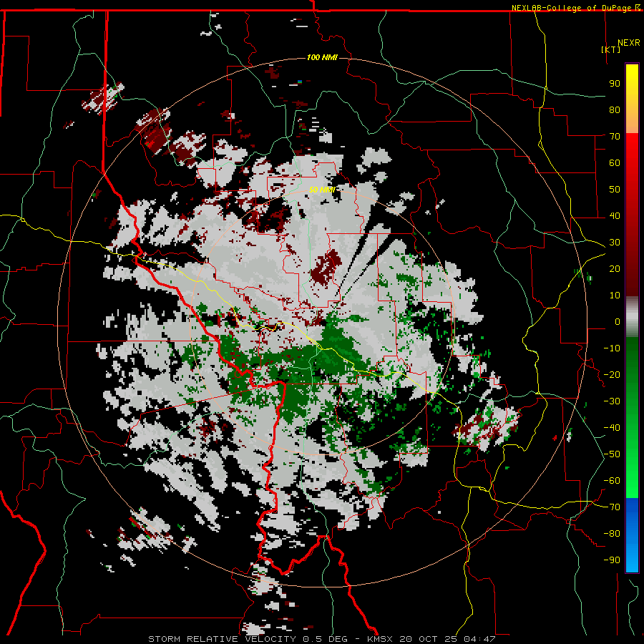
Task: Click the positive 50 value on velocity scale
Action: pos(615,190)
